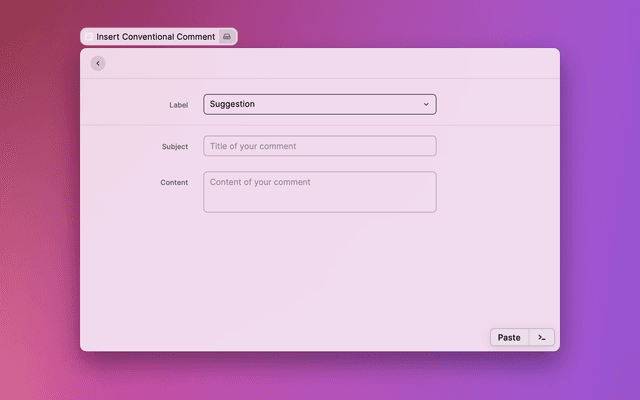Click the tray icon right of the title
This screenshot has height=400, width=640.
[227, 36]
